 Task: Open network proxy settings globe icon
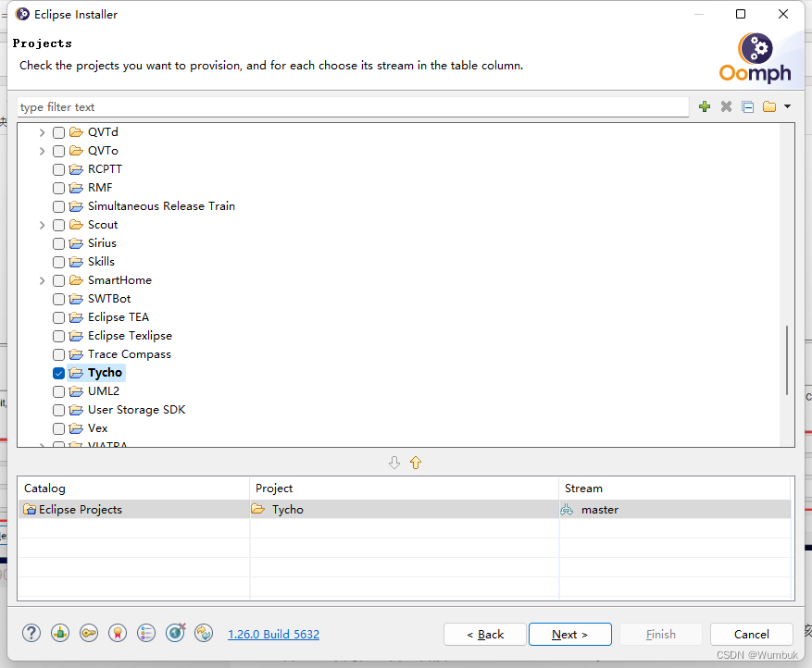pos(176,632)
